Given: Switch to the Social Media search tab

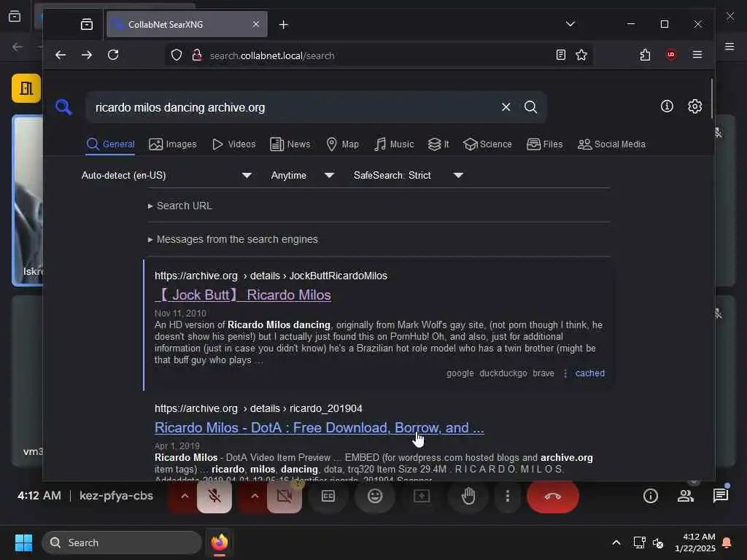Looking at the screenshot, I should click(x=612, y=144).
